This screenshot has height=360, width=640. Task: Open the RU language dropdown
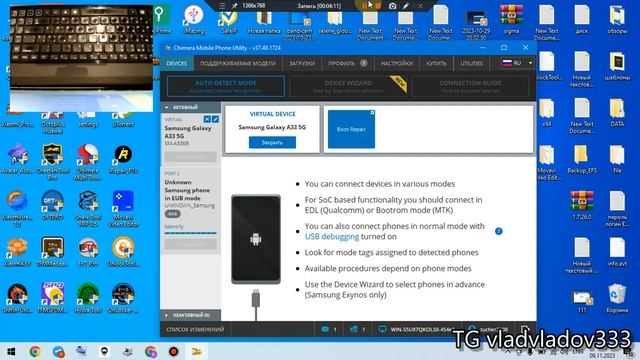pyautogui.click(x=517, y=63)
